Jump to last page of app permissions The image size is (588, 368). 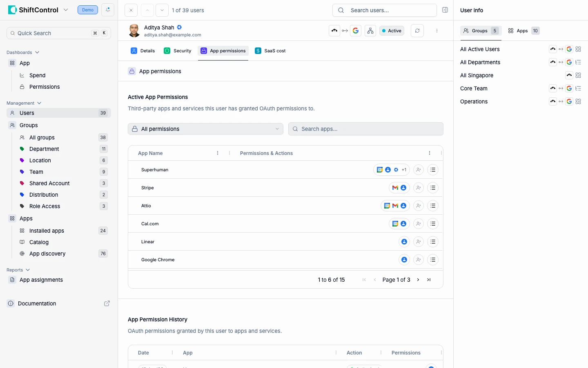(429, 280)
